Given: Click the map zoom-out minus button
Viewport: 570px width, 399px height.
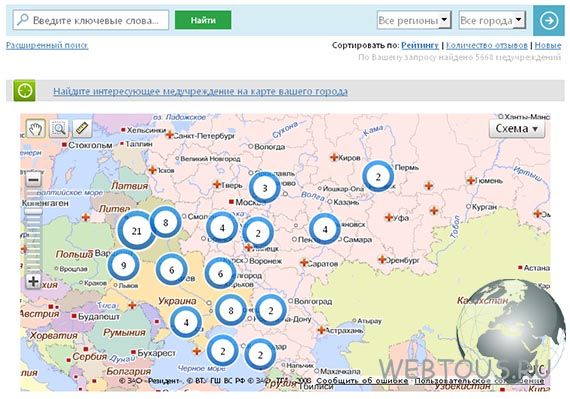Looking at the screenshot, I should [33, 180].
